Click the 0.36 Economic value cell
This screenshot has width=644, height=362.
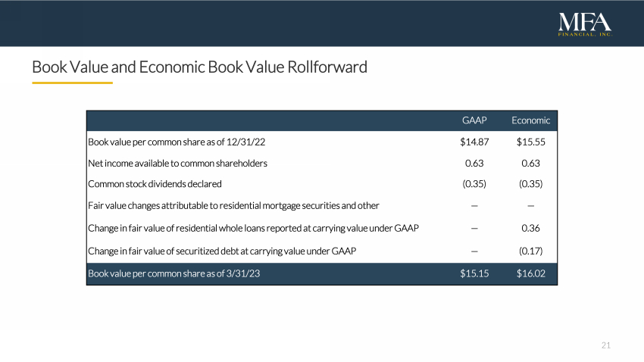530,227
